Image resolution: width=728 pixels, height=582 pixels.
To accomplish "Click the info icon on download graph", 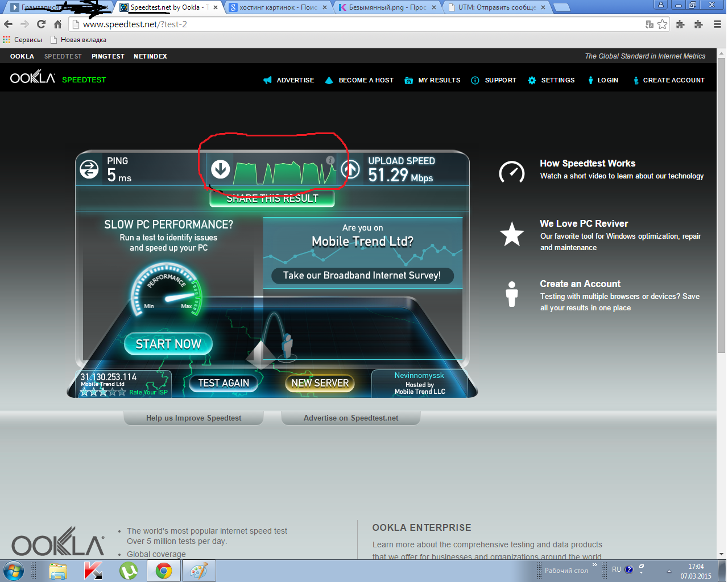I will (330, 160).
